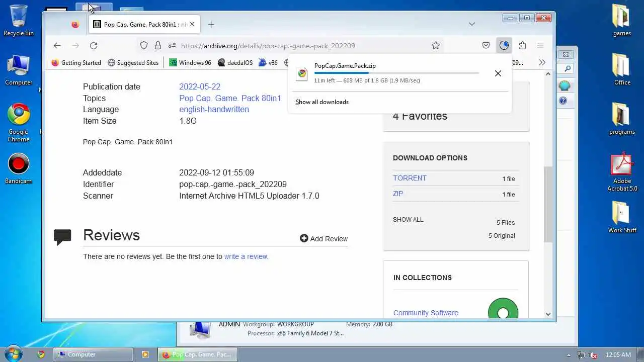Bookmark this page with the star

(x=436, y=45)
